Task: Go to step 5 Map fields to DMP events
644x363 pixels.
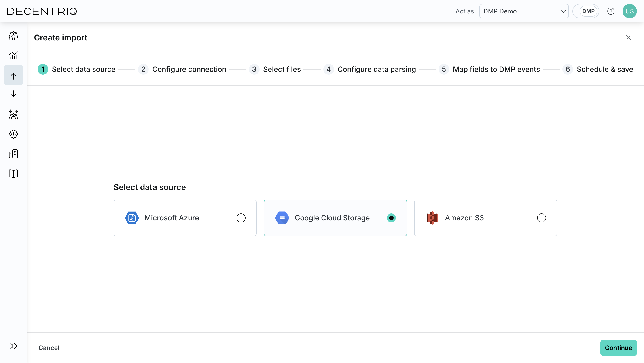Action: pyautogui.click(x=489, y=69)
